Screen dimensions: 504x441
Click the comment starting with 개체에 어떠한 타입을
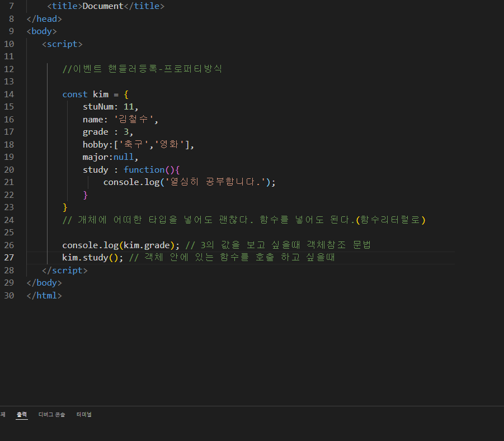tap(244, 220)
